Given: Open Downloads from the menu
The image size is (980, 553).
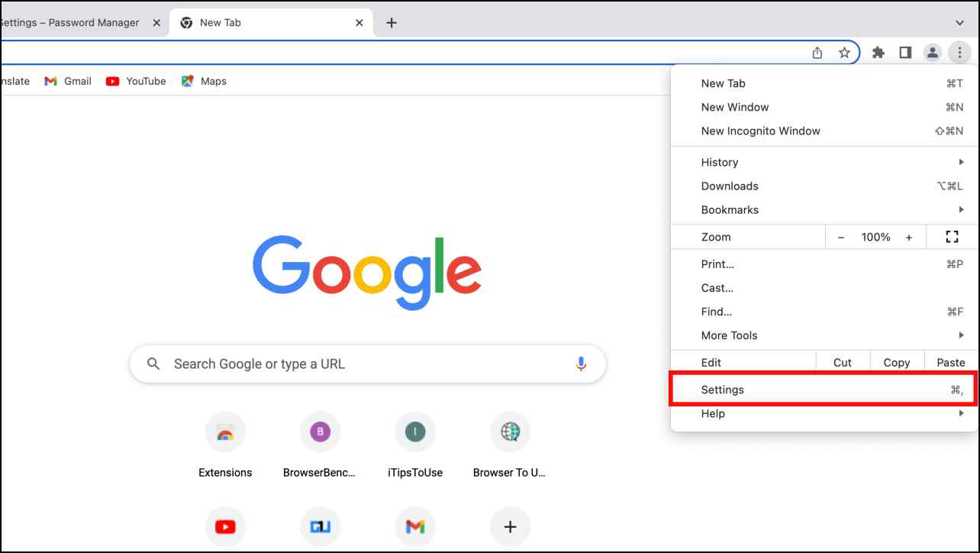Looking at the screenshot, I should [x=824, y=186].
